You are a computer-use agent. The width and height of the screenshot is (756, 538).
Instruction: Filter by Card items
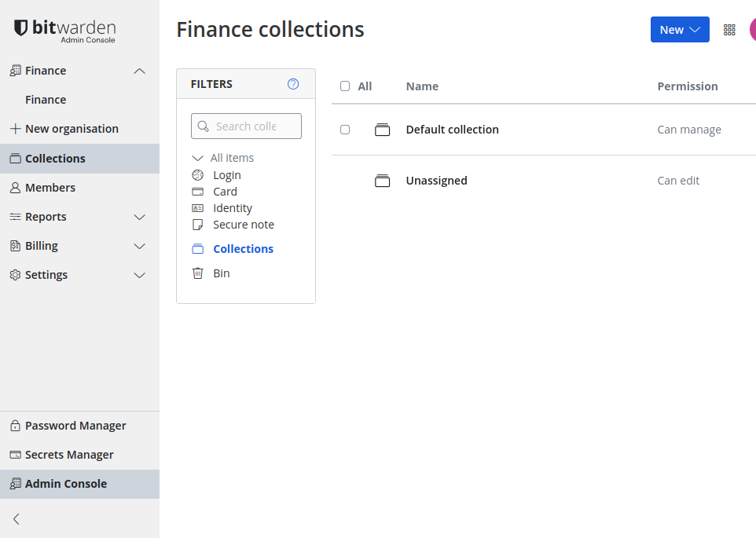tap(226, 192)
